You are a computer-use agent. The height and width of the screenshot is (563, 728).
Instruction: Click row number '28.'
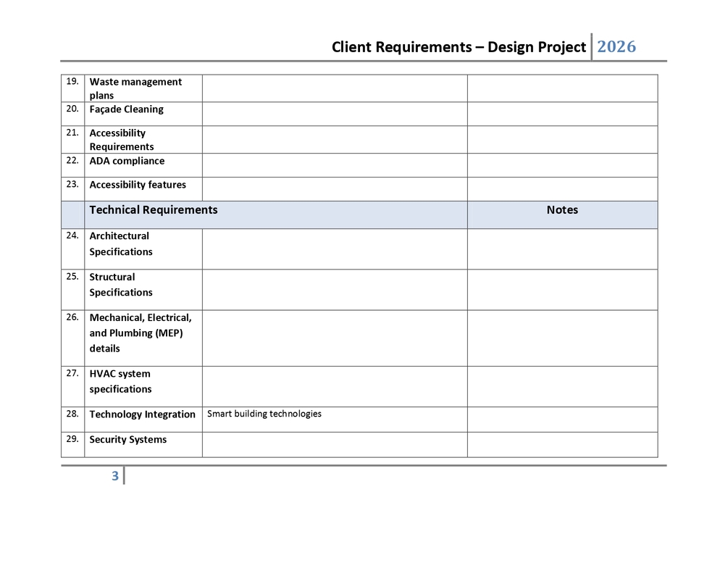pyautogui.click(x=72, y=414)
